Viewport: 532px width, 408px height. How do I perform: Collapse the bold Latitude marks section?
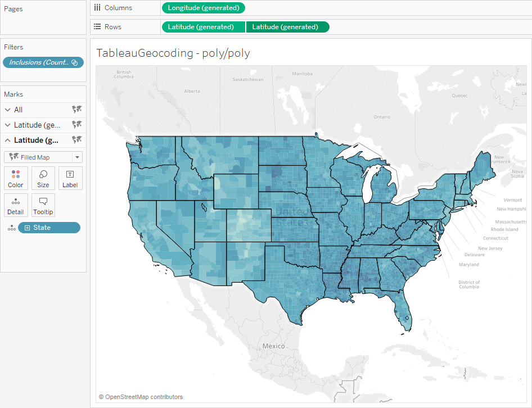8,140
